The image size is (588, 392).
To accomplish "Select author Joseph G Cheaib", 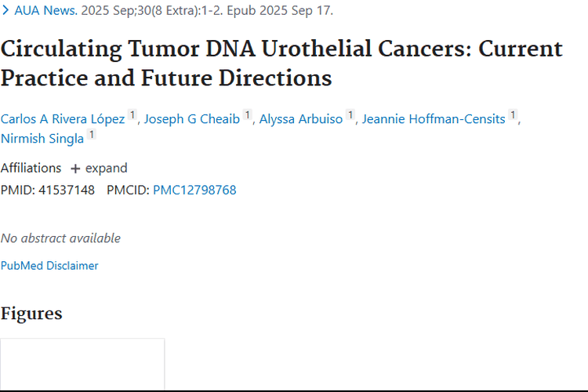I will (192, 118).
